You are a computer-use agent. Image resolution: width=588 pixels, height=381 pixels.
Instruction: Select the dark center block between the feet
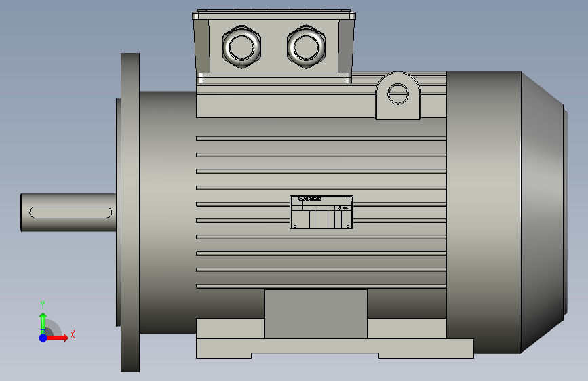(316, 315)
